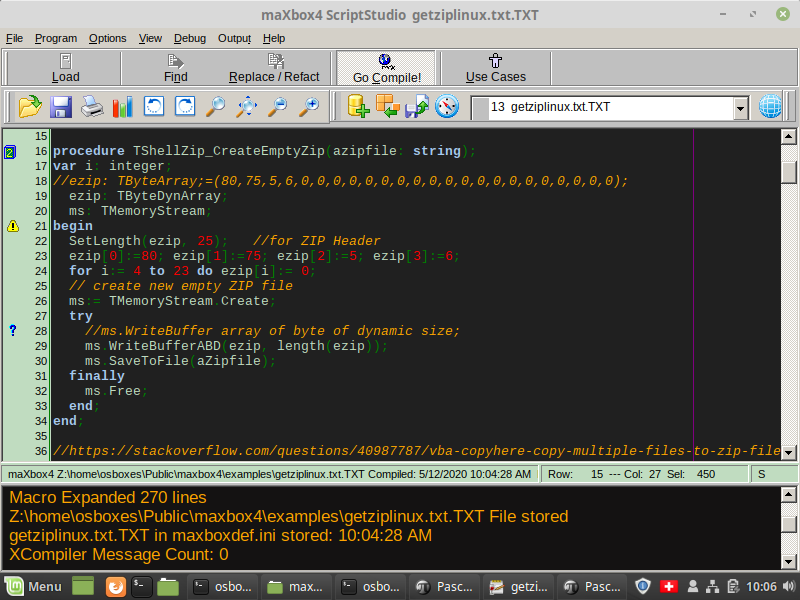Click the blue floppy disk save icon
This screenshot has height=600, width=800.
(x=61, y=106)
